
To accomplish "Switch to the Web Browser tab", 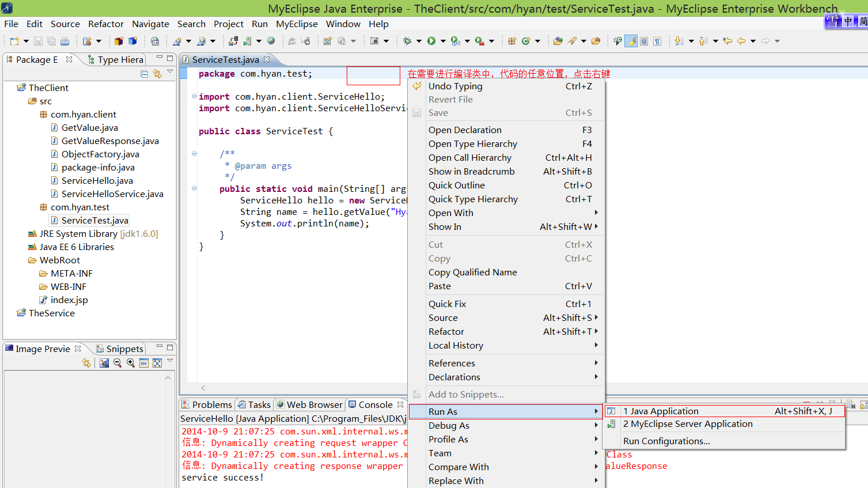I will (309, 404).
